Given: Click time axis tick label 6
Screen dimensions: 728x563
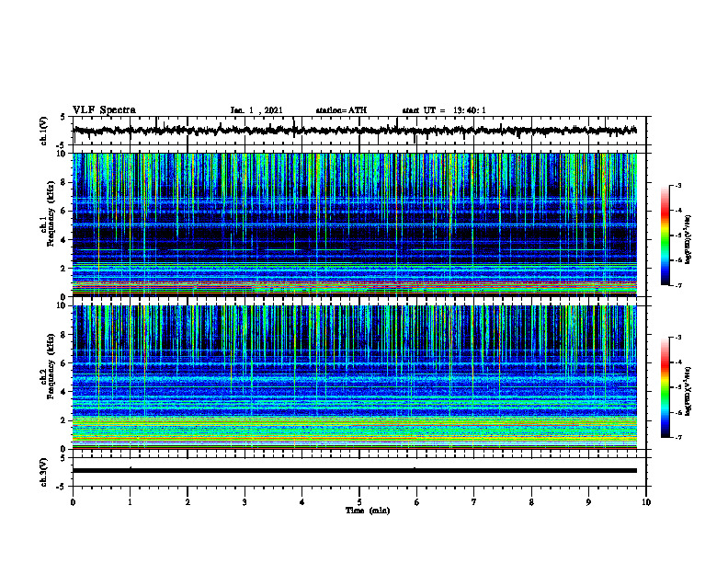Looking at the screenshot, I should (417, 502).
